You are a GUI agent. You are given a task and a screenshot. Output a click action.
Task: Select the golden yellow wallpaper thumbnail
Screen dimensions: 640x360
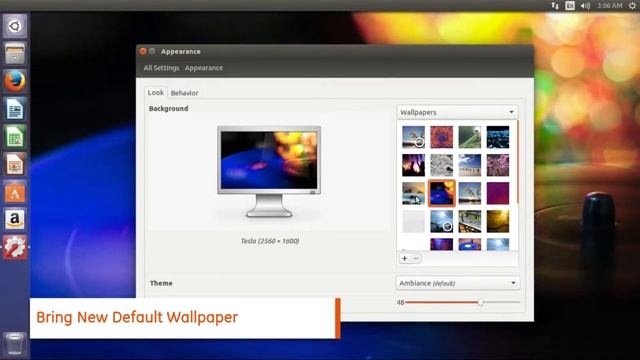pos(498,221)
